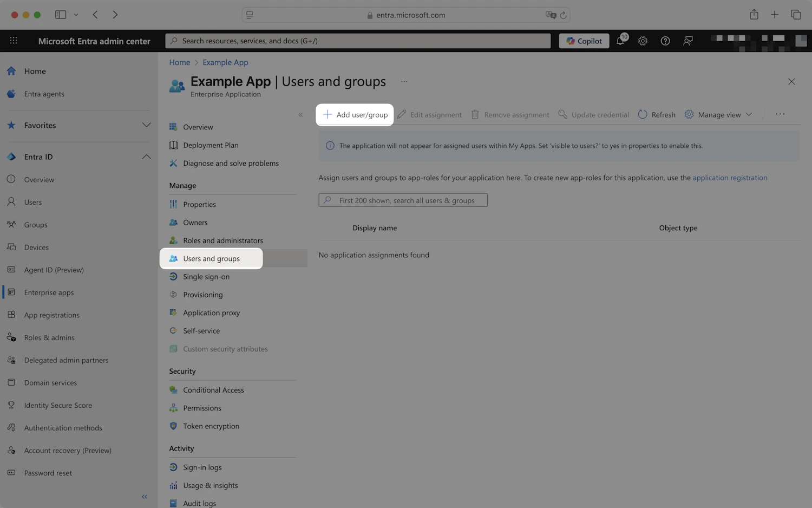The width and height of the screenshot is (812, 508).
Task: Open the toolbar overflow ellipsis menu
Action: [780, 114]
